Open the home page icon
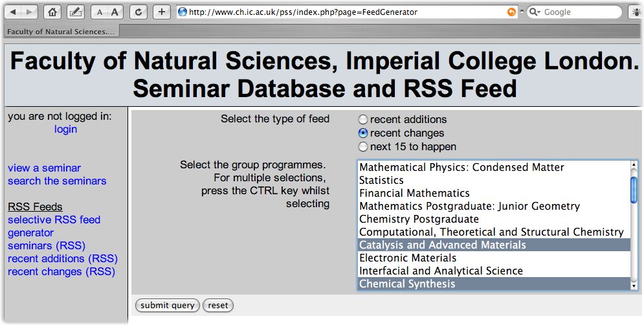Image resolution: width=644 pixels, height=325 pixels. click(x=52, y=12)
